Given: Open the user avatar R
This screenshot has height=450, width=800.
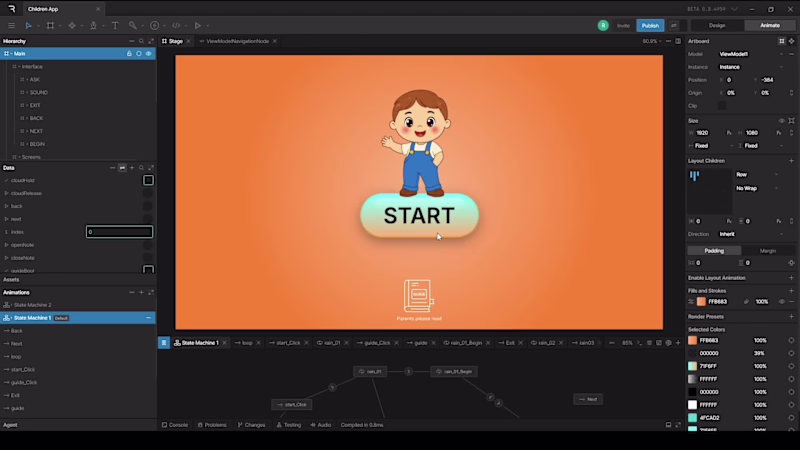Looking at the screenshot, I should click(x=603, y=26).
